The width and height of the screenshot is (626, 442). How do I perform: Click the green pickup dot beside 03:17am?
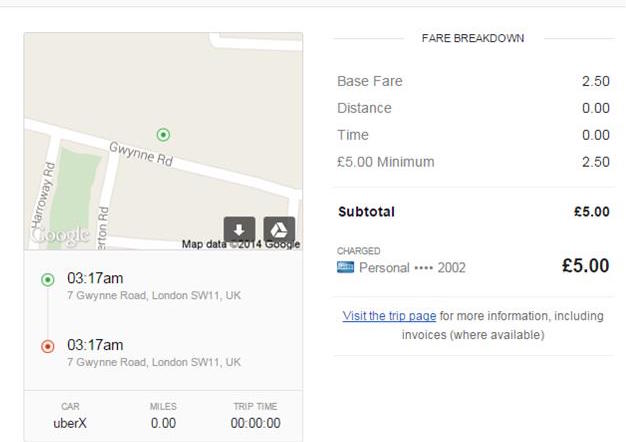(48, 279)
